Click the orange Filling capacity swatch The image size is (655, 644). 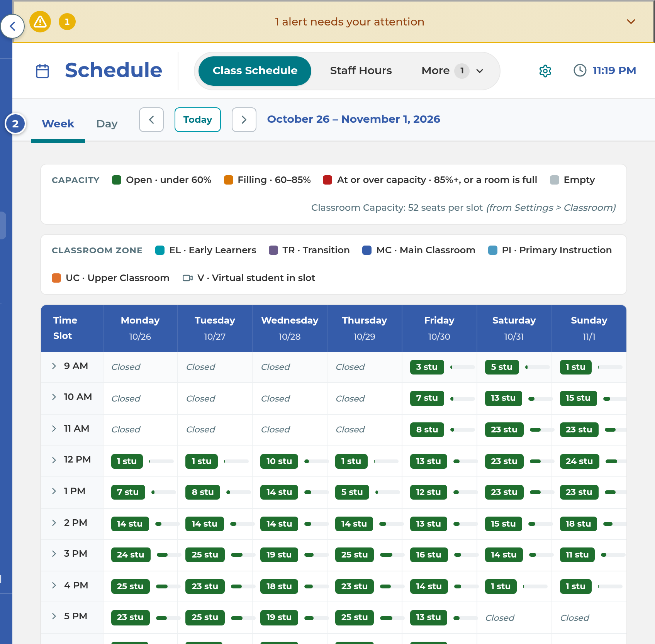click(x=229, y=180)
